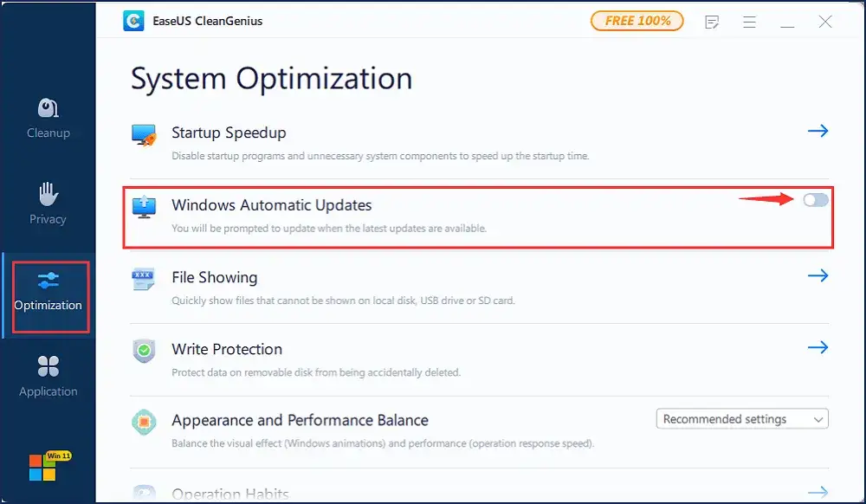Click the Write Protection shield icon

[x=143, y=349]
